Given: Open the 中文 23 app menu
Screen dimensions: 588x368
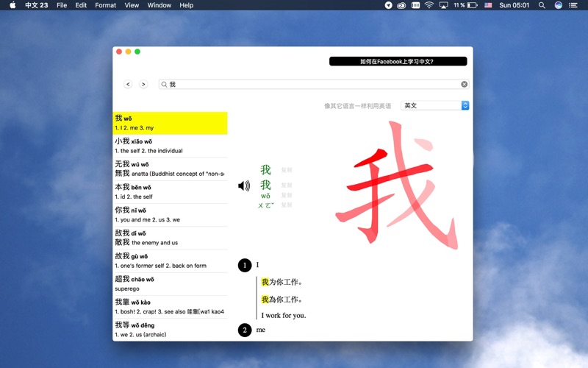Looking at the screenshot, I should (36, 5).
